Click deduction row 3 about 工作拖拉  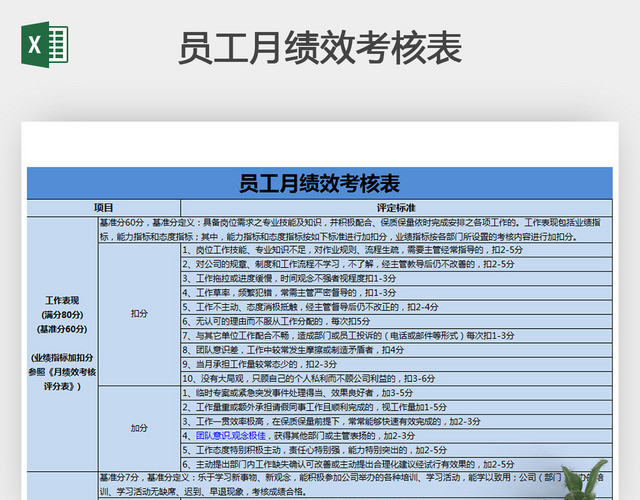point(396,278)
